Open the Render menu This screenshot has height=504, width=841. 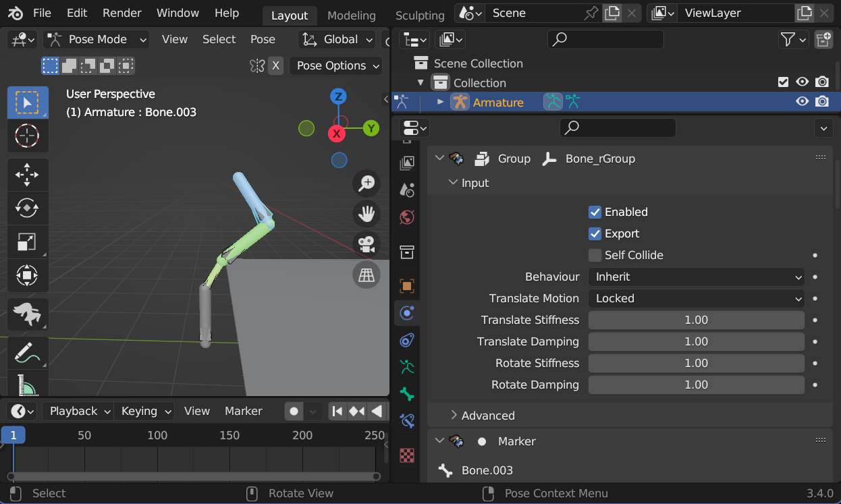pos(121,13)
